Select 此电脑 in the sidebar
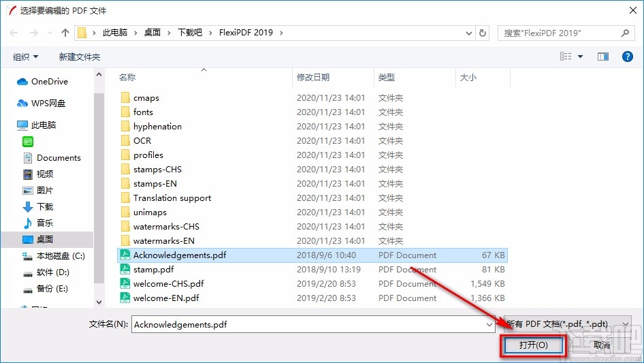The height and width of the screenshot is (363, 644). (36, 125)
